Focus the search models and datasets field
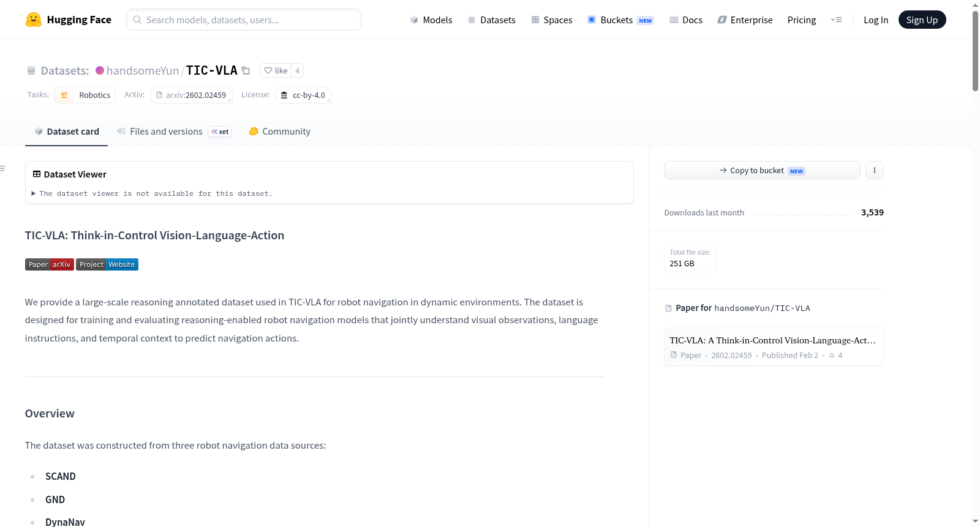980x527 pixels. 244,20
